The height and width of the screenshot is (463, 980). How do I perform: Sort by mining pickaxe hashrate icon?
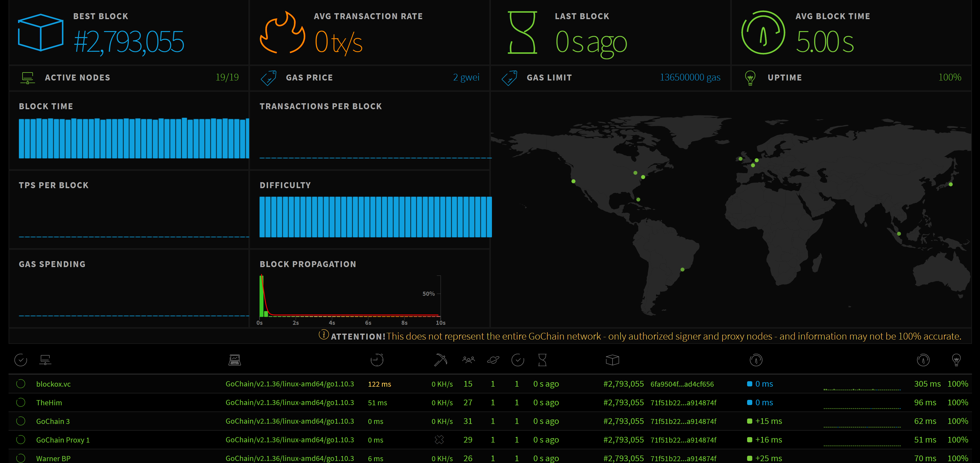[440, 360]
